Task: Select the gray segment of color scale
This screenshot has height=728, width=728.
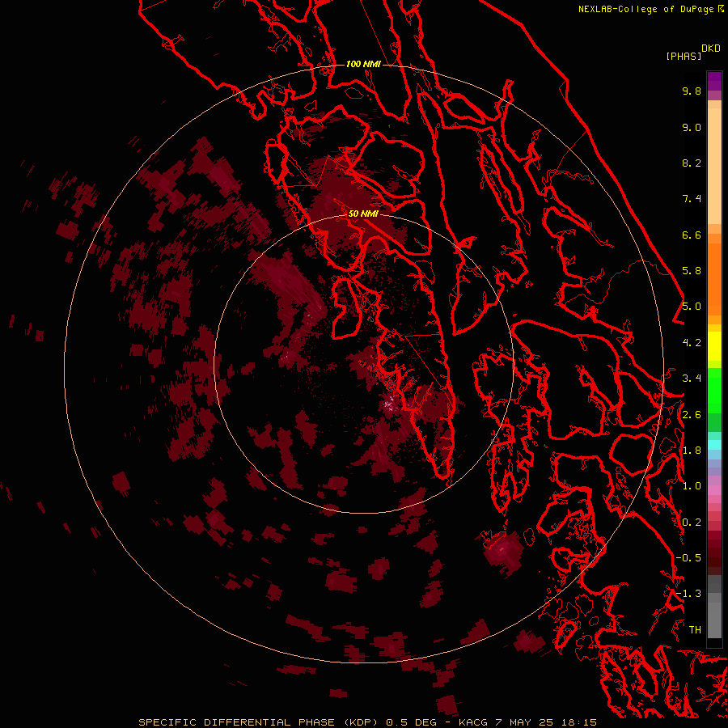Action: click(714, 607)
